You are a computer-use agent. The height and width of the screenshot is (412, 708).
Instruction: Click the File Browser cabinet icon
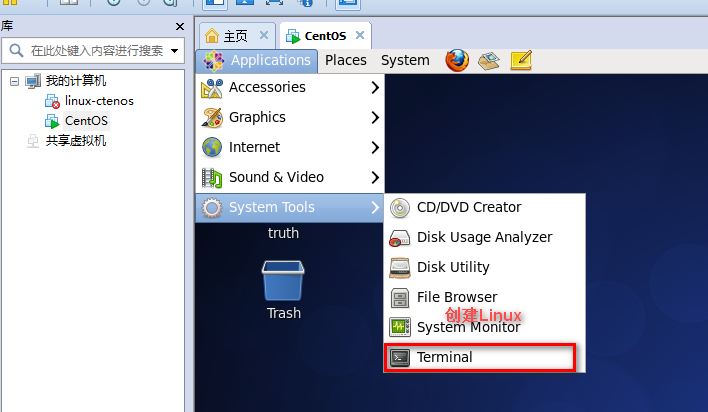[400, 298]
